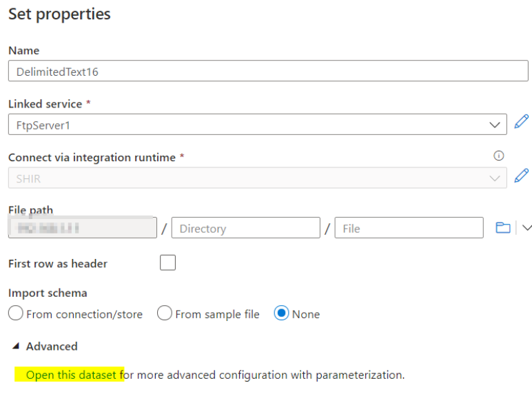Select None for import schema
This screenshot has height=414, width=532.
pyautogui.click(x=281, y=313)
